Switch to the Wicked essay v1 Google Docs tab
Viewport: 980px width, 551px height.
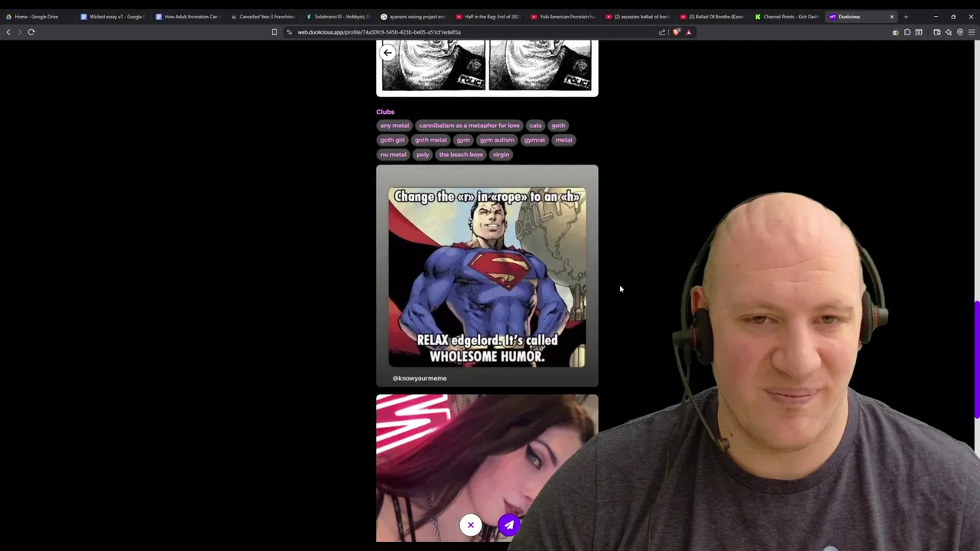pyautogui.click(x=113, y=17)
